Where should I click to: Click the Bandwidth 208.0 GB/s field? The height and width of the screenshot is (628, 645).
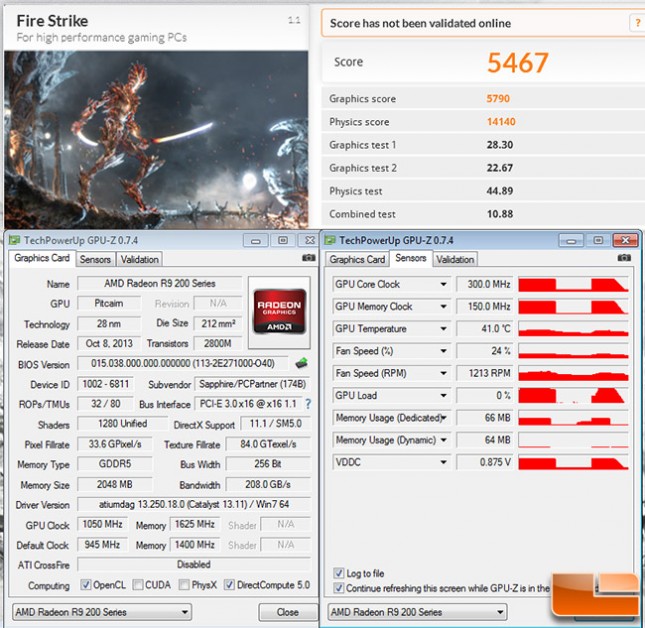pos(268,484)
